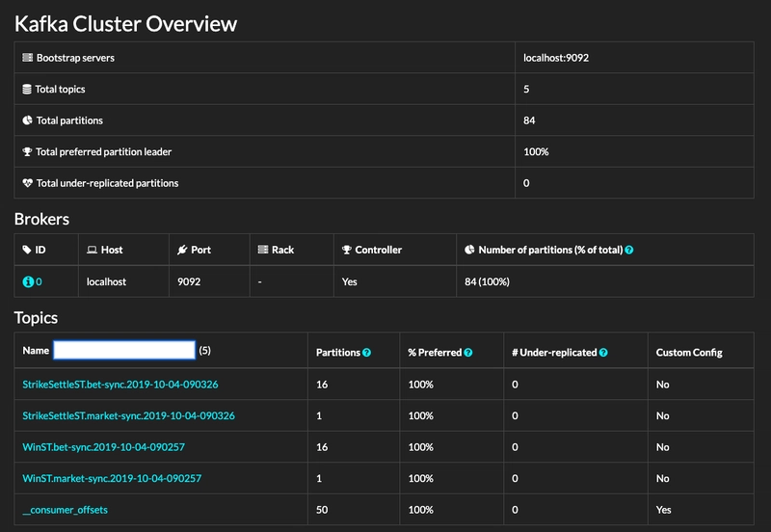Open StrikeSettleST.market-sync.2019-10-04-090326 topic
771x532 pixels.
[x=129, y=416]
